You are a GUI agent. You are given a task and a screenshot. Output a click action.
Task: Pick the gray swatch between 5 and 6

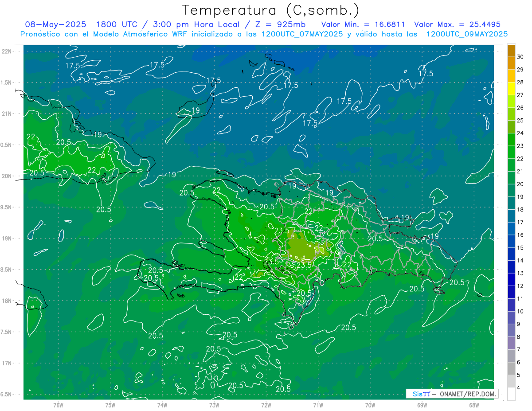511,368
